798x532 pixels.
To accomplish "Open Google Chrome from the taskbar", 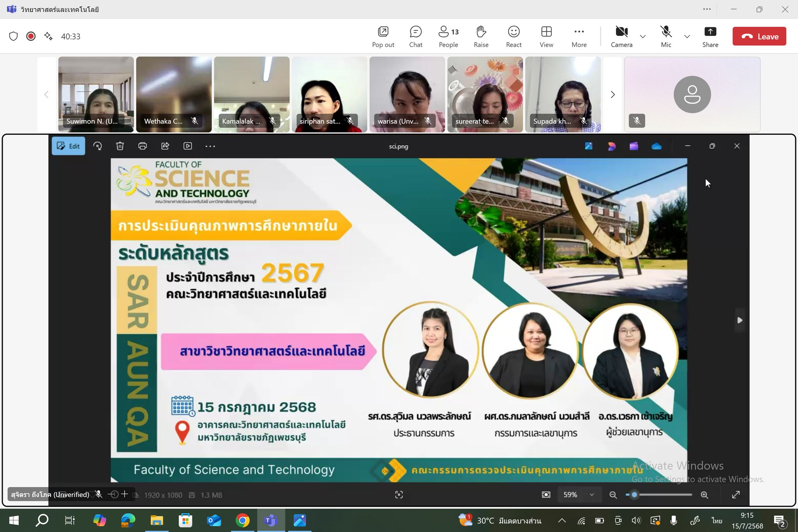I will [x=242, y=520].
